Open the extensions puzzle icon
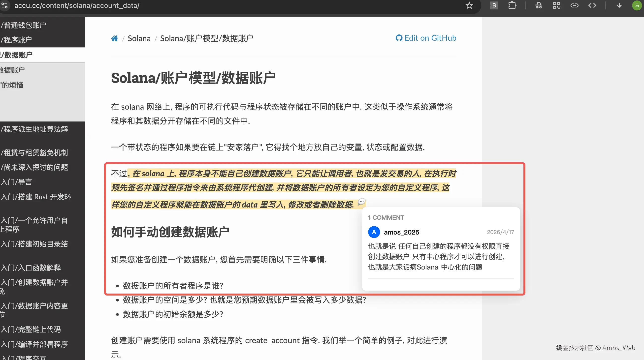 coord(512,5)
